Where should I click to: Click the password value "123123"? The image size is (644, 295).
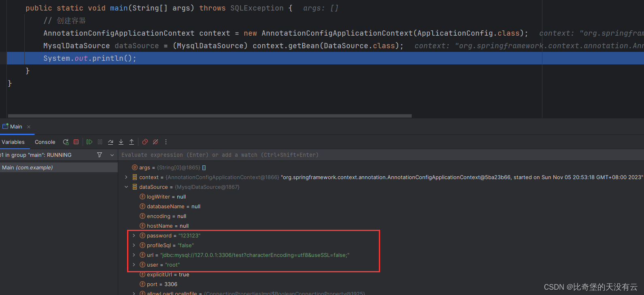tap(189, 235)
